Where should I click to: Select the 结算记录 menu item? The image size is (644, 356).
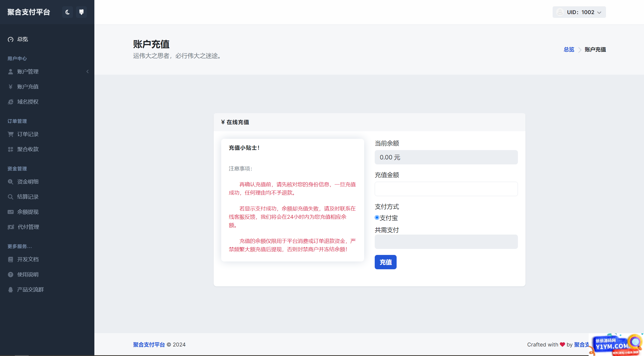(28, 196)
